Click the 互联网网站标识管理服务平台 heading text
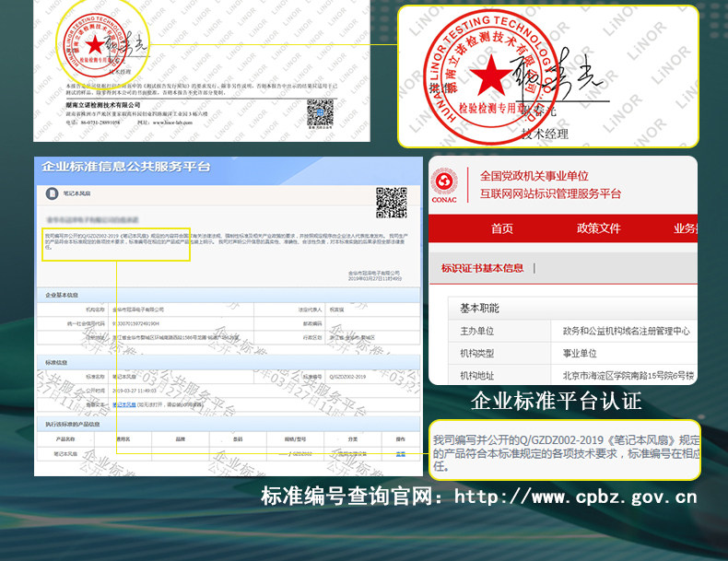728x561 pixels. click(x=550, y=193)
